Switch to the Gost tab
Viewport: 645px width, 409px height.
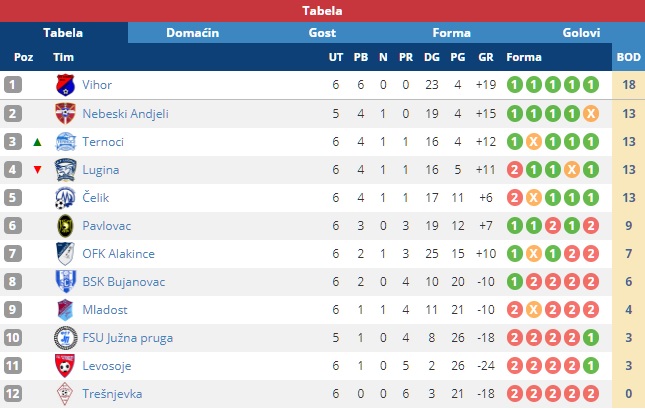pos(322,33)
